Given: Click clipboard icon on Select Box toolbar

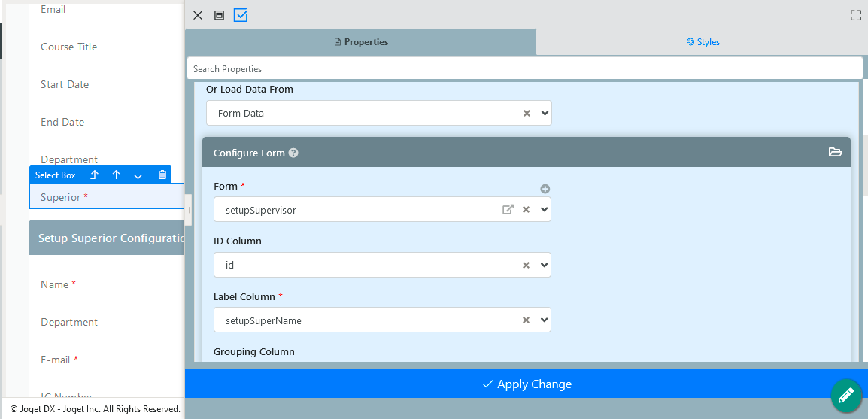Looking at the screenshot, I should [162, 175].
